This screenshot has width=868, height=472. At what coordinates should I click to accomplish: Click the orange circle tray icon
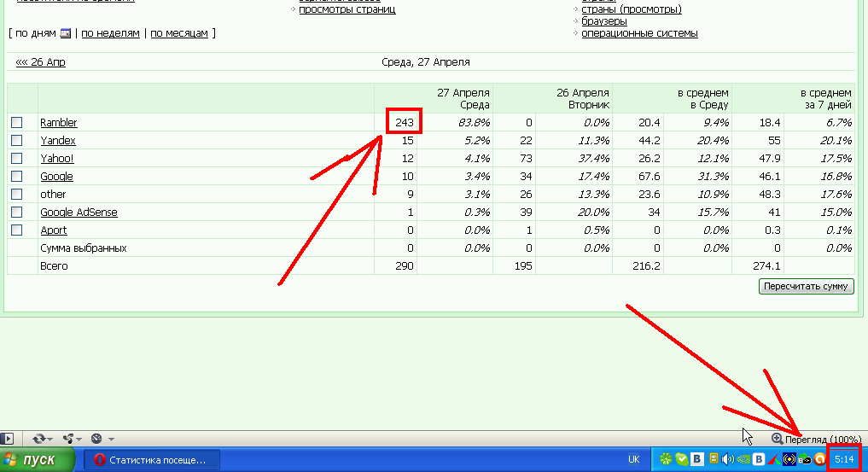pyautogui.click(x=820, y=459)
